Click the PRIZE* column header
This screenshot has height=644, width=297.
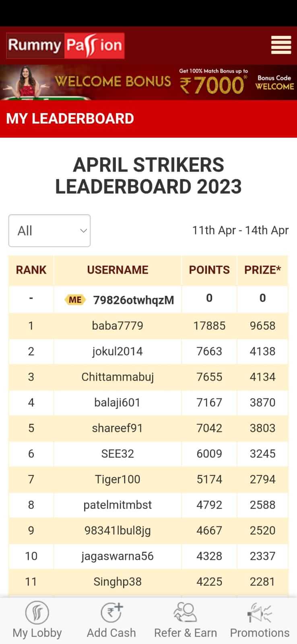tap(262, 270)
